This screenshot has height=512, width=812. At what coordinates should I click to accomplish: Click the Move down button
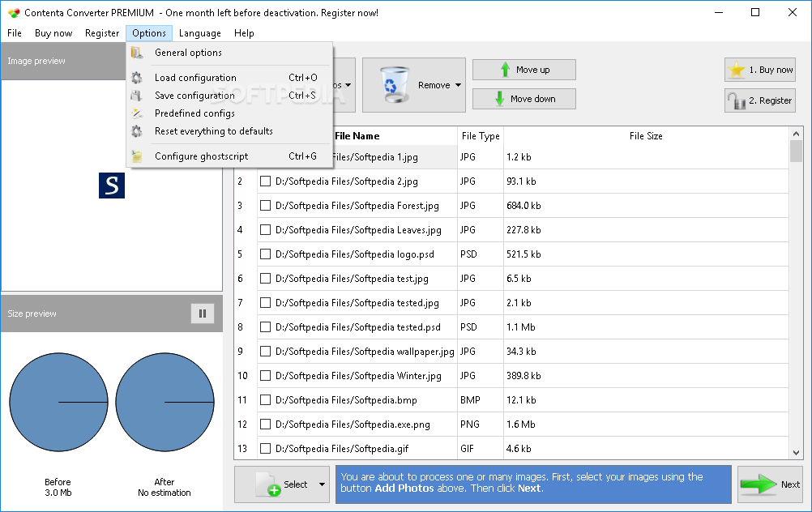coord(524,98)
